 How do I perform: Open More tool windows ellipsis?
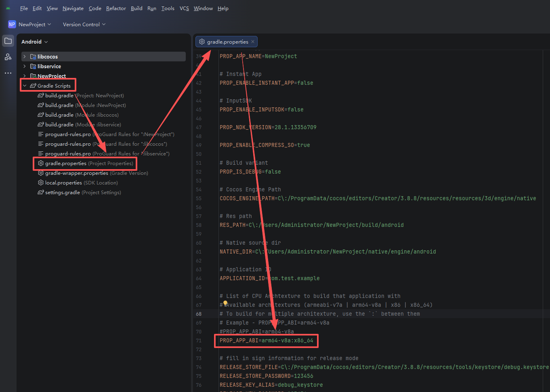pos(8,73)
